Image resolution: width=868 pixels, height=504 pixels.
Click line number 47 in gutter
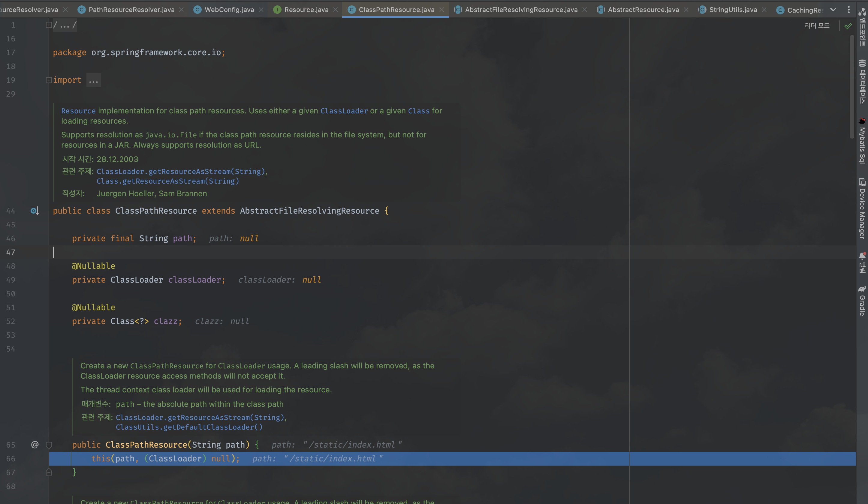[x=11, y=252]
